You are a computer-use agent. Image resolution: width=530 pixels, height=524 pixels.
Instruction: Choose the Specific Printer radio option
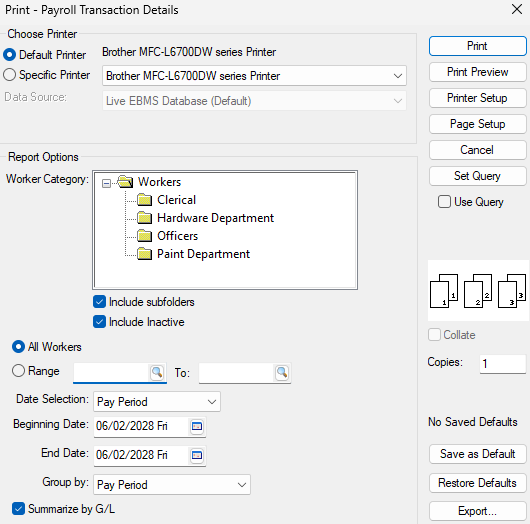(x=9, y=75)
